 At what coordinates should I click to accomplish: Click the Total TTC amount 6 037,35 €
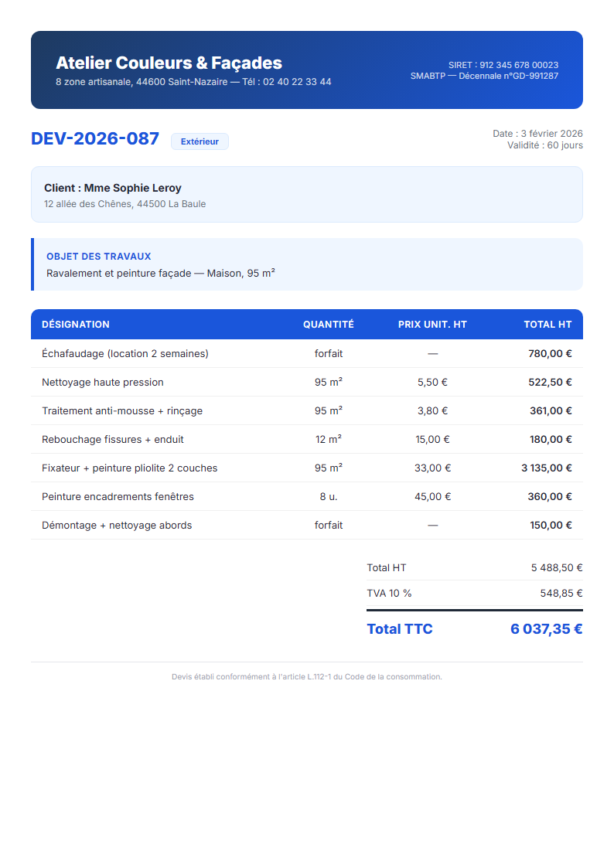coord(546,628)
